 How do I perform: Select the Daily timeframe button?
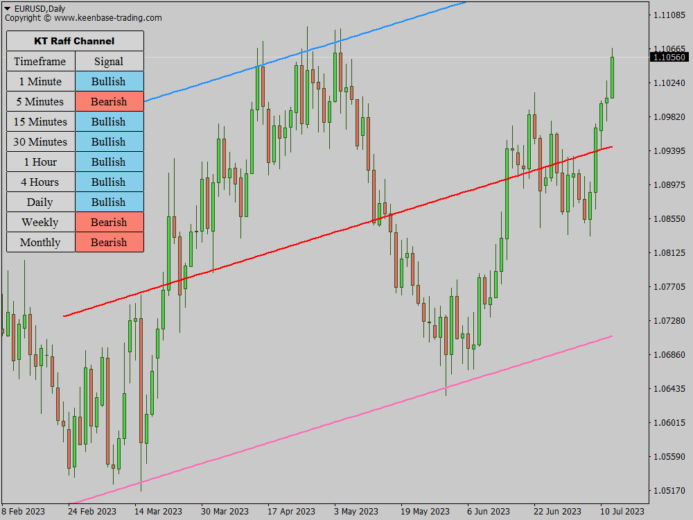coord(41,202)
